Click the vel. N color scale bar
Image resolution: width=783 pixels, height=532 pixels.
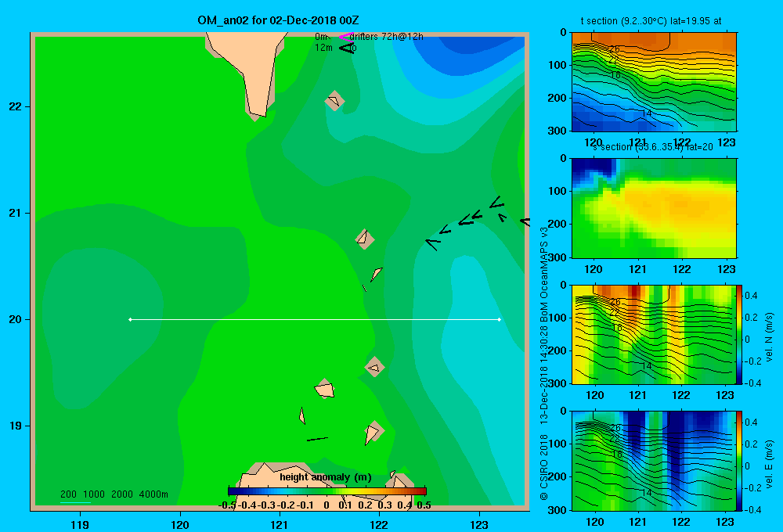(739, 334)
